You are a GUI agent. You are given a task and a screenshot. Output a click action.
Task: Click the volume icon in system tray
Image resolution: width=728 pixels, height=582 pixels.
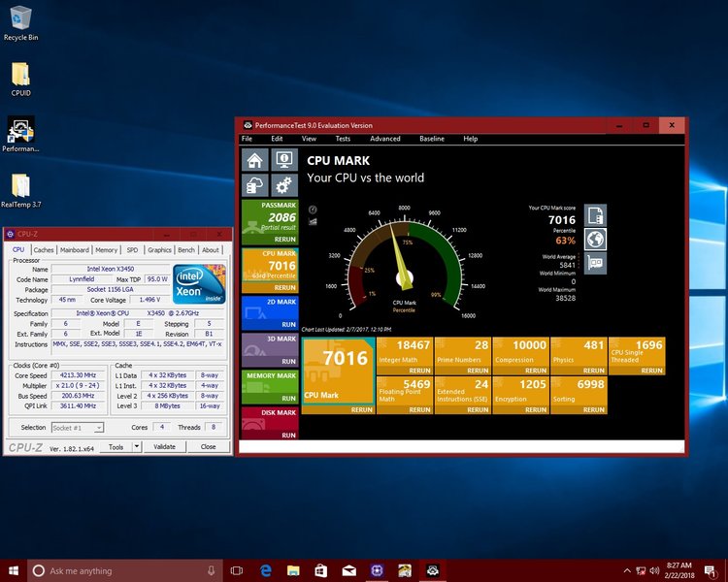pyautogui.click(x=654, y=571)
